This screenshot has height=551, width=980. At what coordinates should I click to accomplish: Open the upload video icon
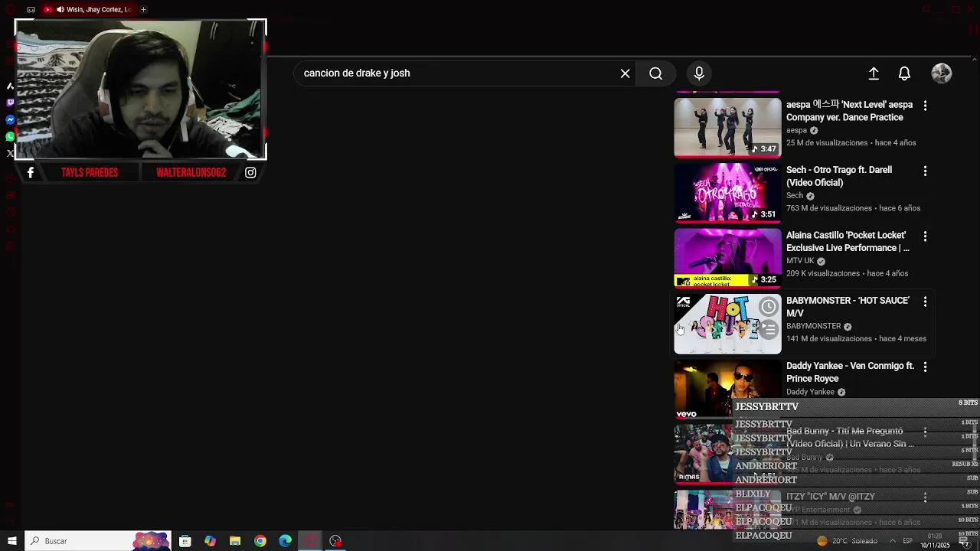point(874,73)
